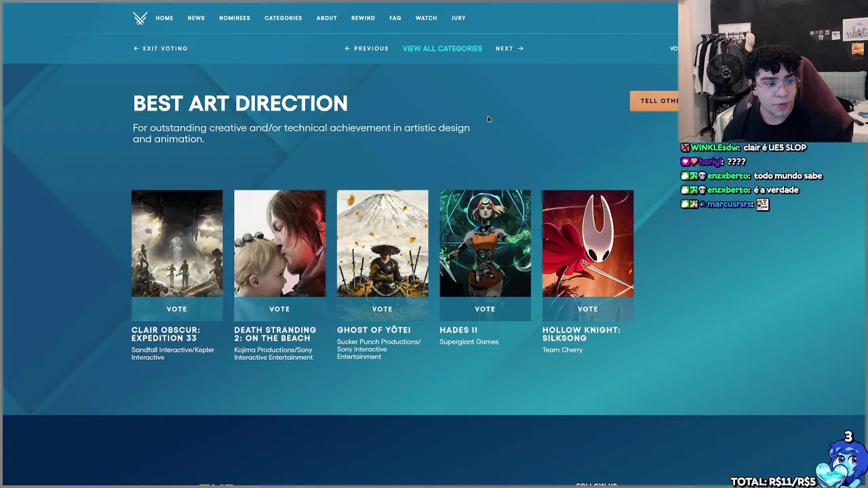Open the Rewind menu item
Screen dimensions: 868x488
363,18
